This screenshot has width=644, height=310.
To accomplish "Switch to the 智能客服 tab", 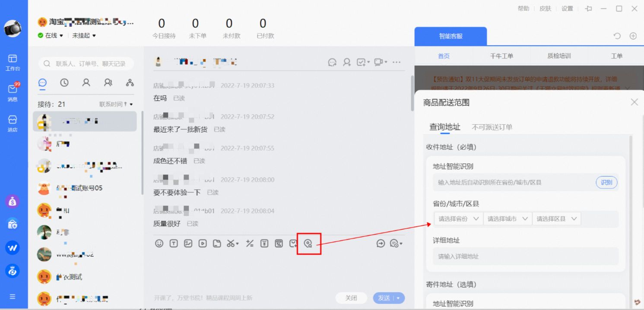I will (x=450, y=36).
